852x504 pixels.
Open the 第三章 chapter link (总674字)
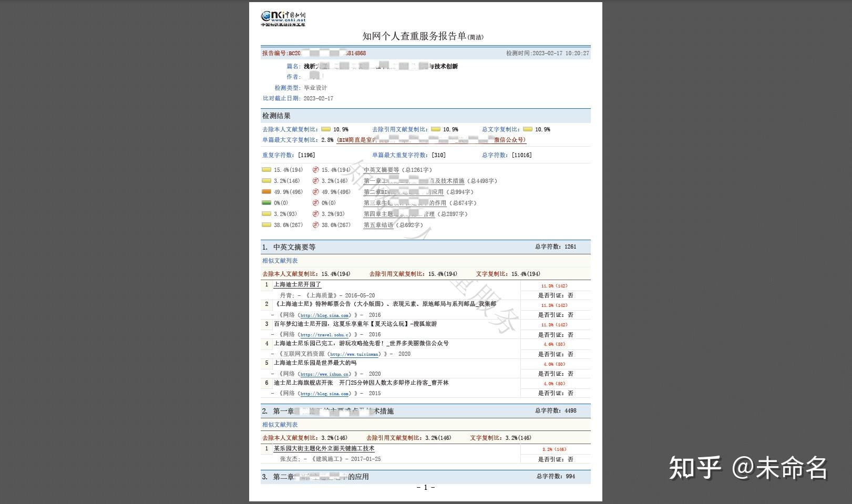coord(405,203)
